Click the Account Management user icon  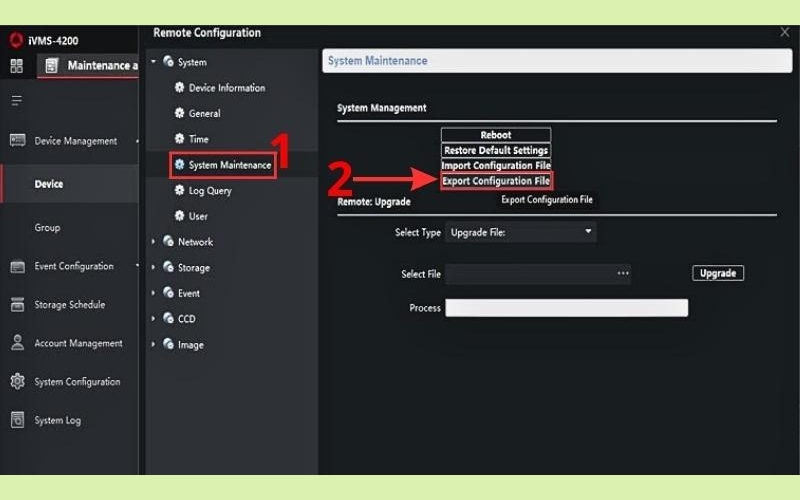click(17, 343)
